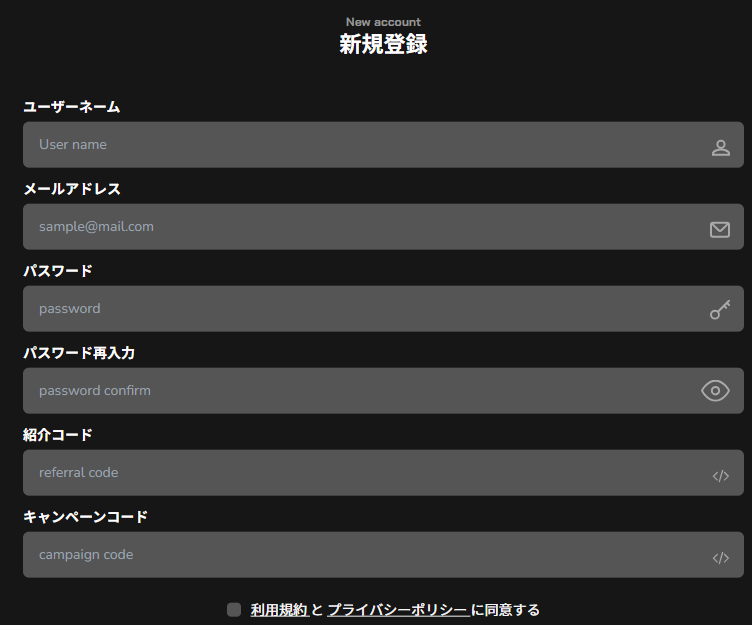Click the code icon in referral code field

pyautogui.click(x=720, y=476)
